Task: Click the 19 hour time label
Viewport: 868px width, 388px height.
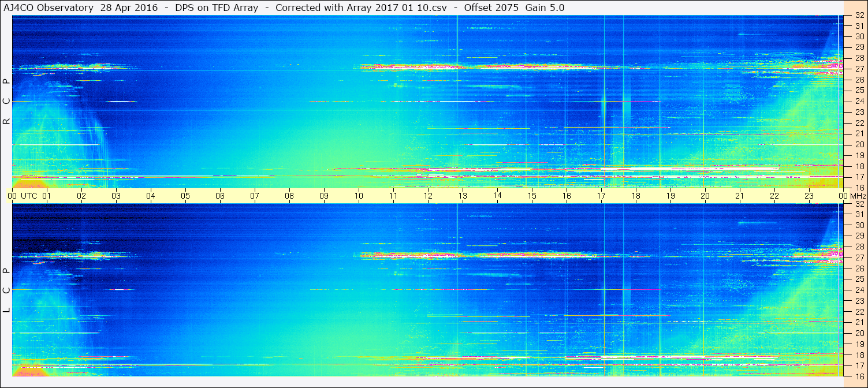Action: point(670,196)
